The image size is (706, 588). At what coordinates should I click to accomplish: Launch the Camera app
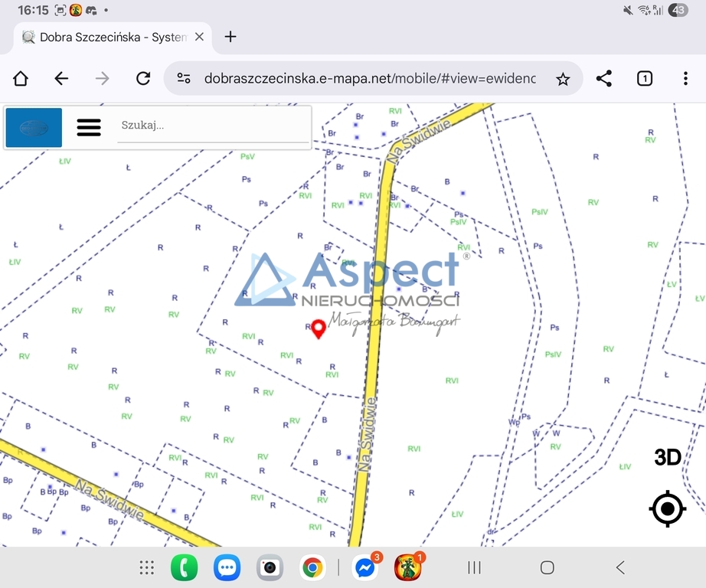point(270,567)
